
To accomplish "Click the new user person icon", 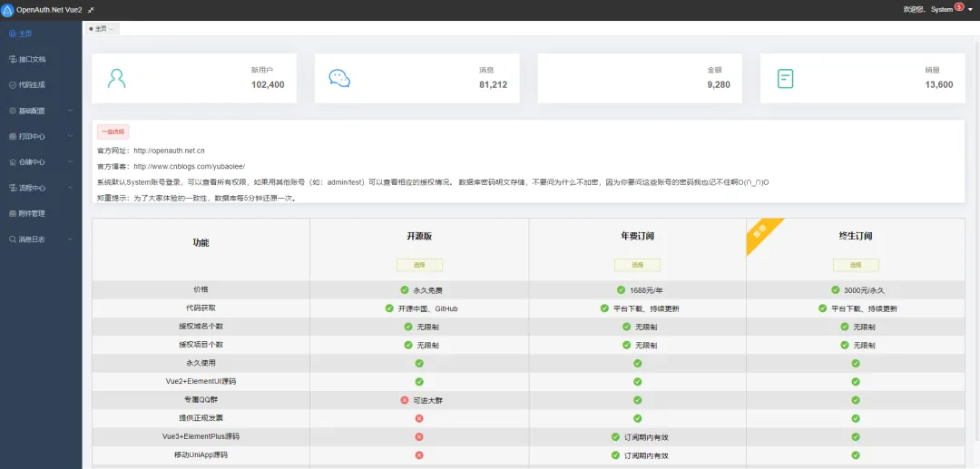I will click(x=116, y=78).
